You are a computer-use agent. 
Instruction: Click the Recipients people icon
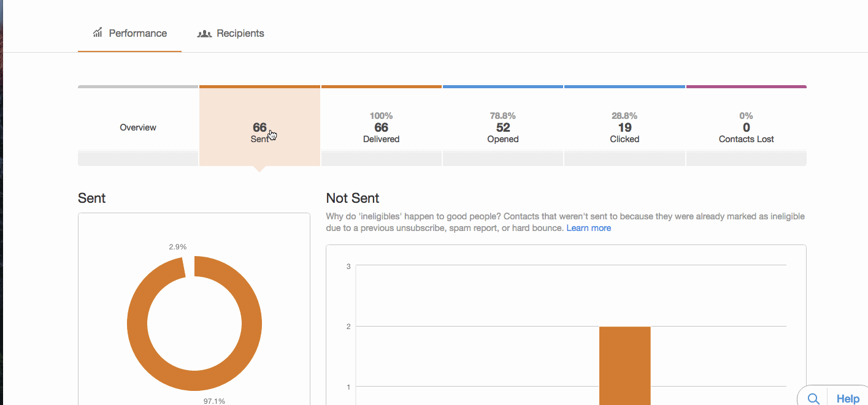[204, 34]
